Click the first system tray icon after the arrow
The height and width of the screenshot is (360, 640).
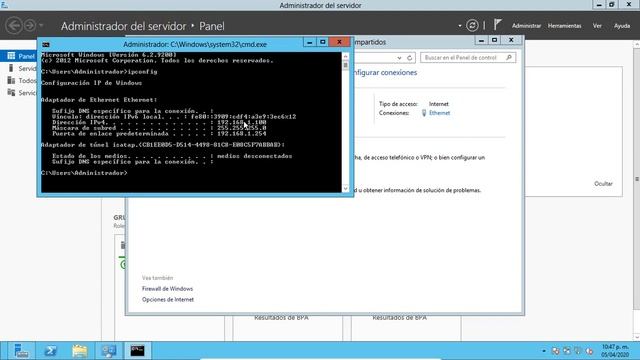point(556,351)
